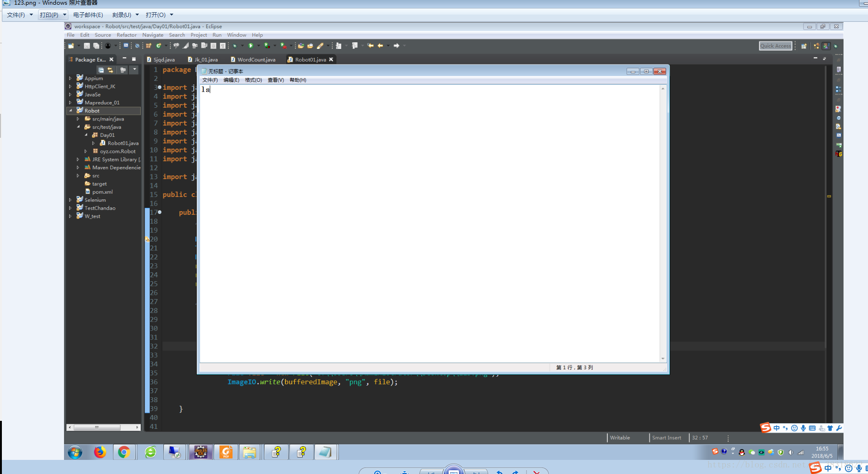Click in the Quick Access search field
Viewport: 868px width, 474px height.
click(x=775, y=46)
